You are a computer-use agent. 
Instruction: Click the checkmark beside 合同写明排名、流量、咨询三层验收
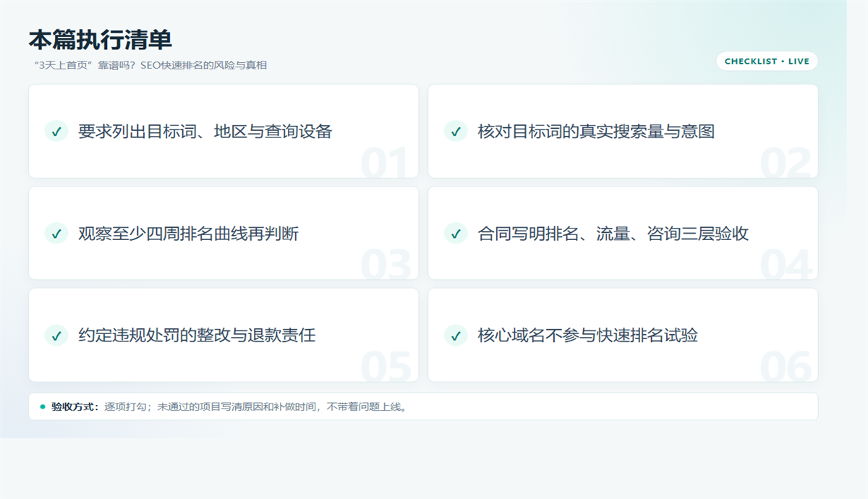click(456, 233)
